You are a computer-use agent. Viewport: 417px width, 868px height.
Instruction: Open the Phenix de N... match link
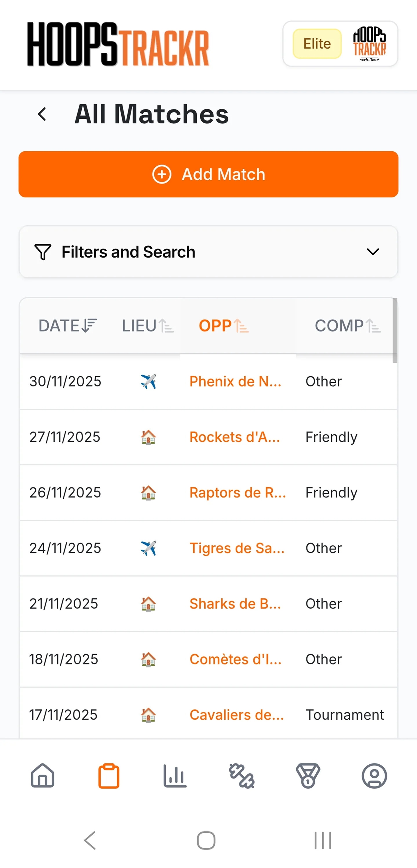(236, 381)
